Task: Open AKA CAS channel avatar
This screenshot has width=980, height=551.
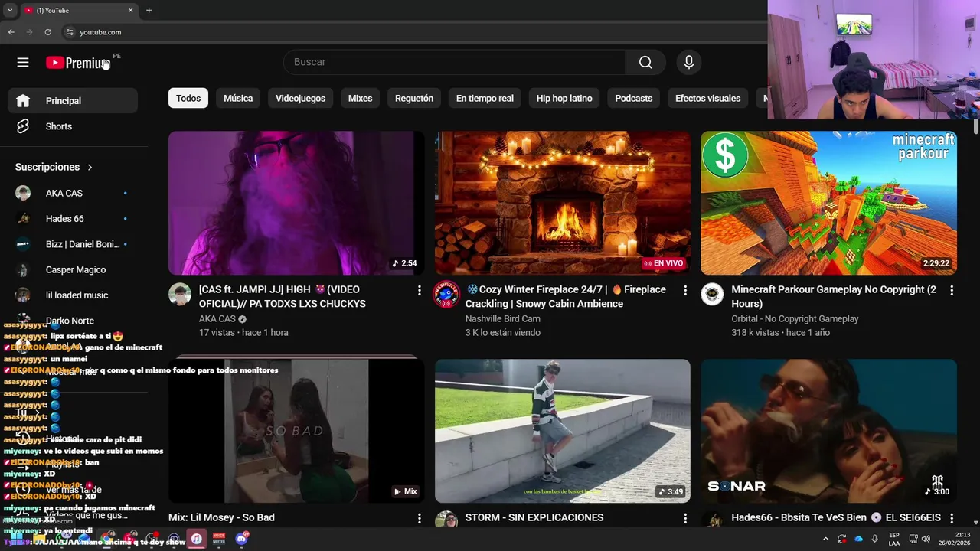Action: pos(180,295)
